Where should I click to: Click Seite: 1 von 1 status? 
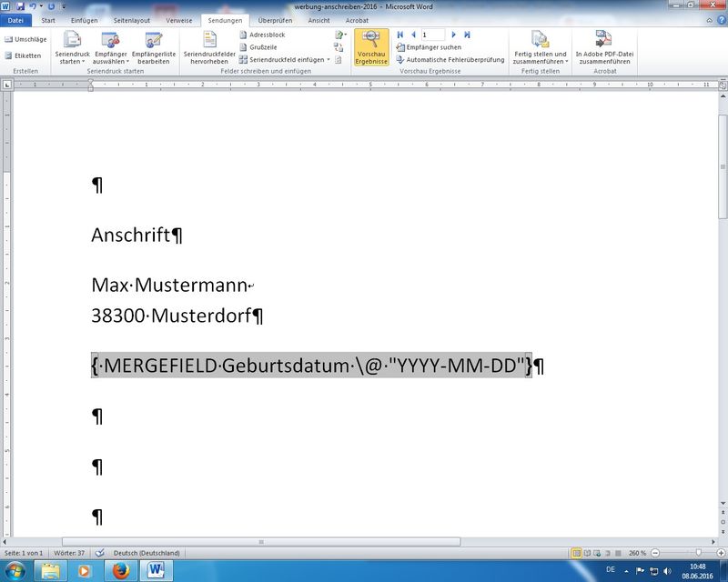(24, 553)
